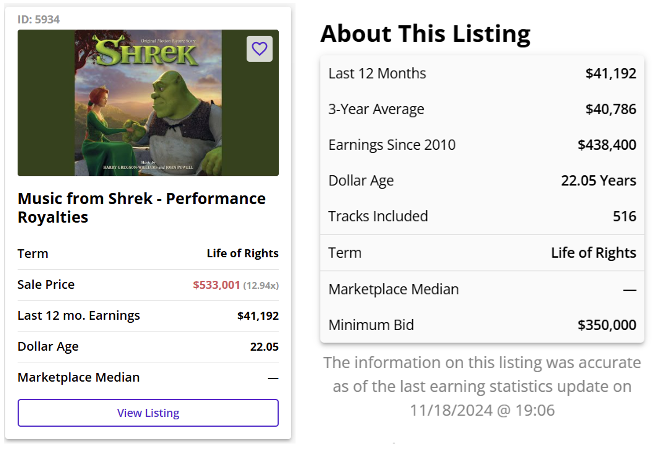Screen dimensions: 654x451
Task: Click the 22.05 Years dollar age value
Action: (x=598, y=181)
